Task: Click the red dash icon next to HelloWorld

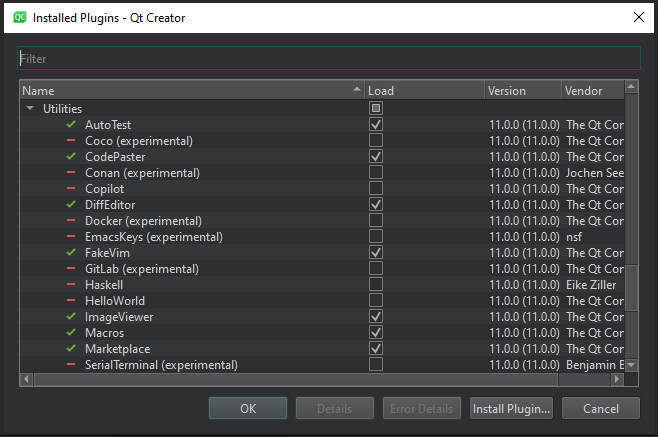Action: pyautogui.click(x=71, y=300)
